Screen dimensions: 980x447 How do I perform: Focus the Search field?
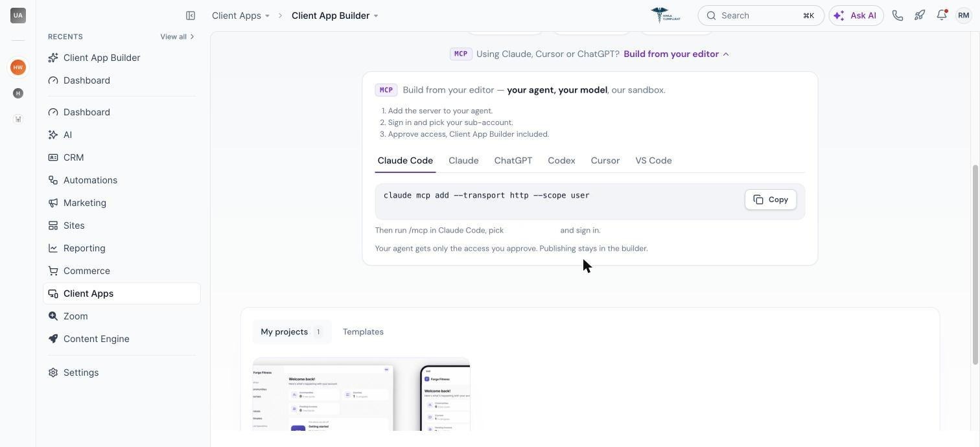tap(761, 16)
